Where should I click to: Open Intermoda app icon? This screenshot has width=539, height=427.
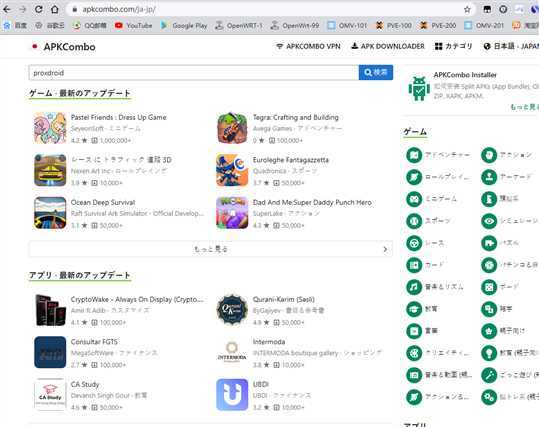click(232, 352)
